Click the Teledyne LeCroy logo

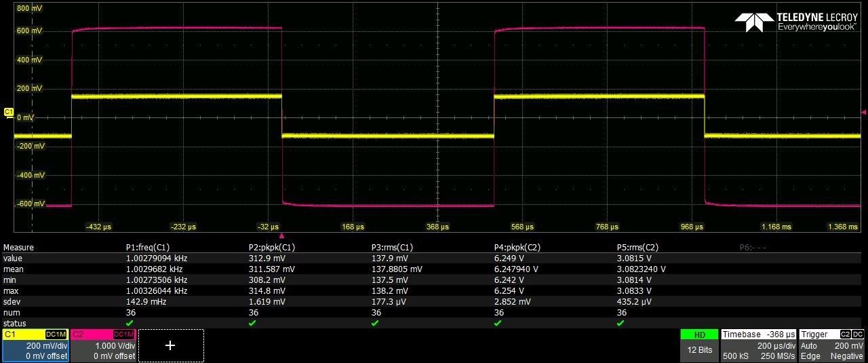(x=796, y=22)
